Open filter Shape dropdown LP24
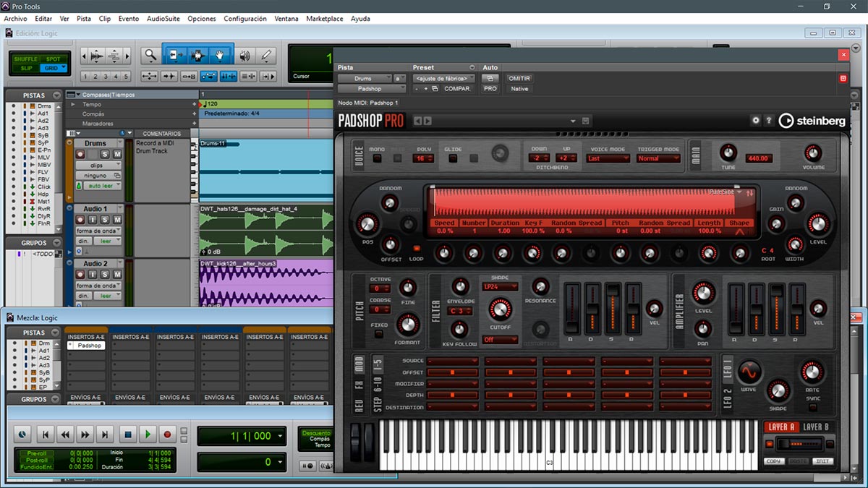Image resolution: width=868 pixels, height=488 pixels. tap(501, 287)
